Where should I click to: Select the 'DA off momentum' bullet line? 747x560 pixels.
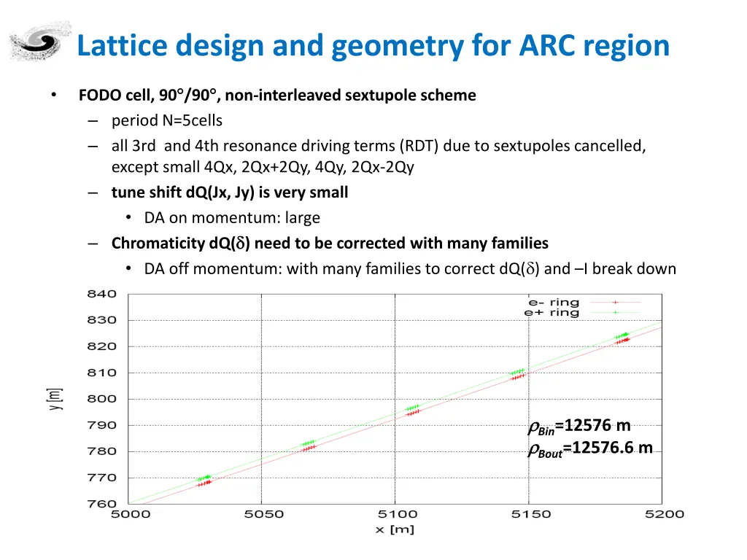[x=410, y=269]
